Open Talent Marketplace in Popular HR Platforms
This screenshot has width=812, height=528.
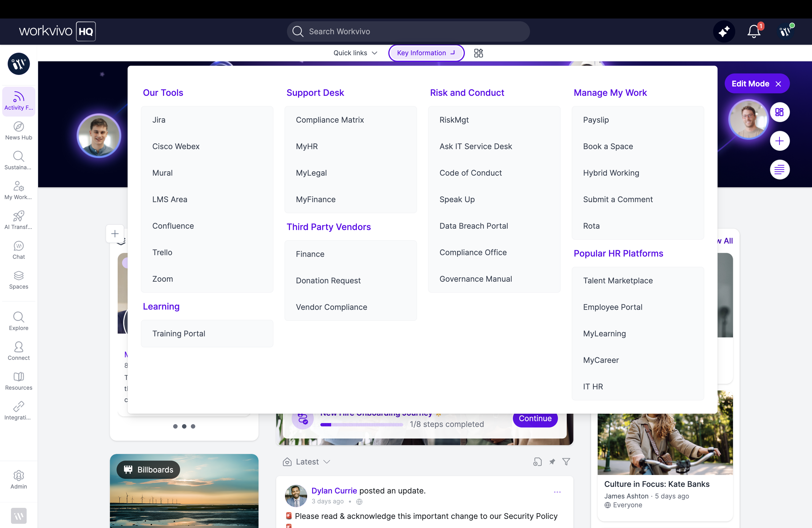pyautogui.click(x=638, y=280)
